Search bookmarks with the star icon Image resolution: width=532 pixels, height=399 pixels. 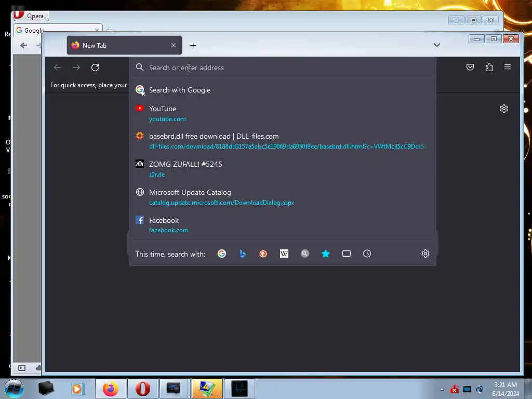(326, 254)
